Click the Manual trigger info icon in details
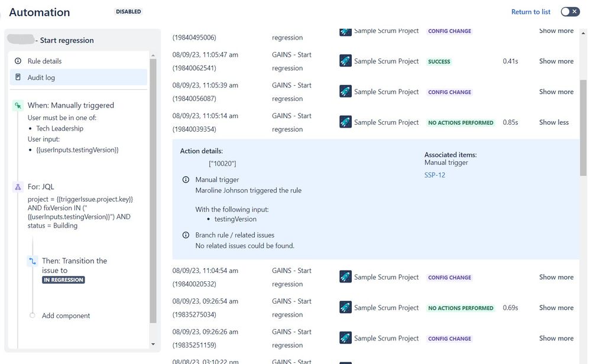 pyautogui.click(x=186, y=180)
